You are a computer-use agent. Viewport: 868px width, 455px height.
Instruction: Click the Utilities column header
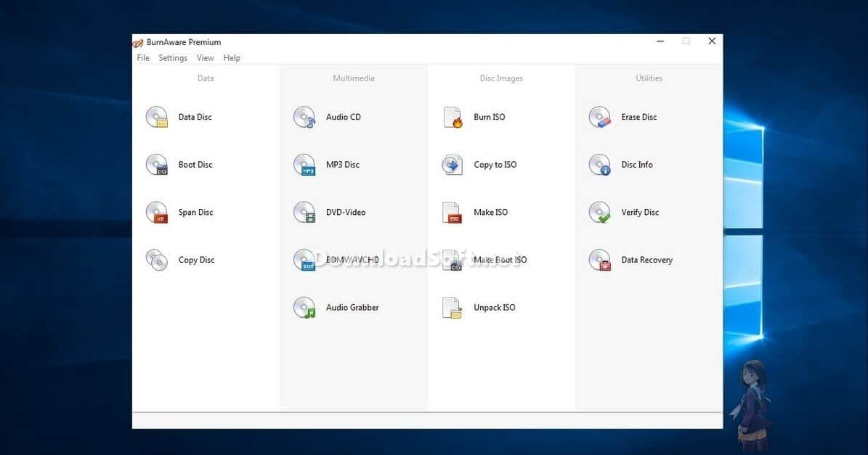click(x=649, y=78)
